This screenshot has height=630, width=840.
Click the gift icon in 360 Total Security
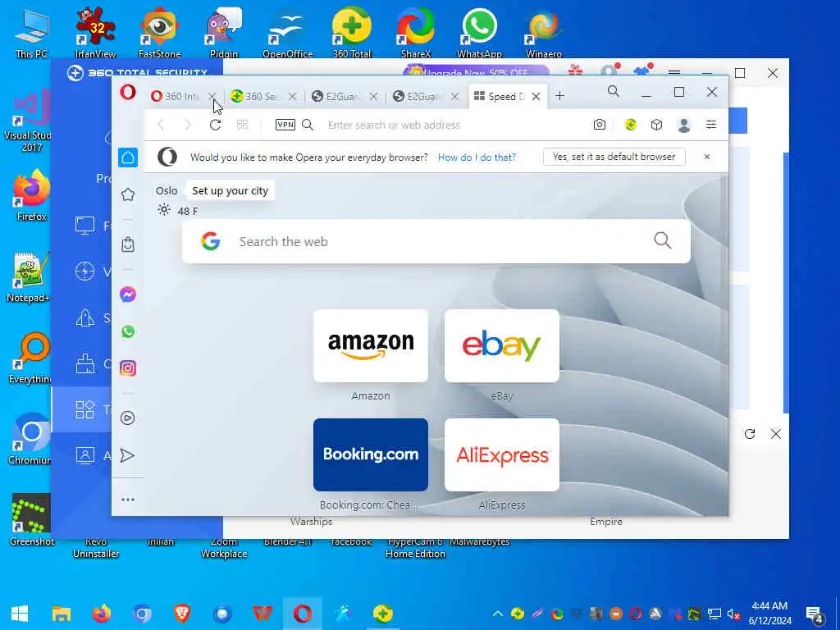coord(576,70)
